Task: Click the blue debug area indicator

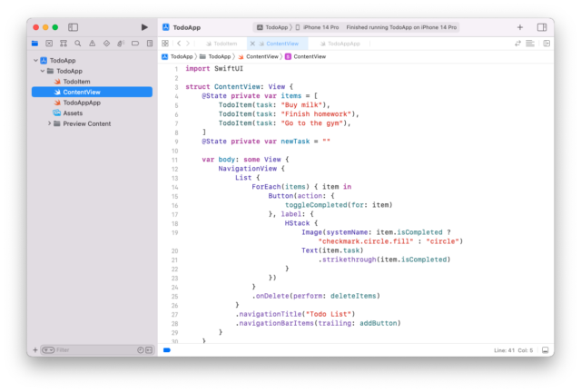Action: (x=167, y=349)
